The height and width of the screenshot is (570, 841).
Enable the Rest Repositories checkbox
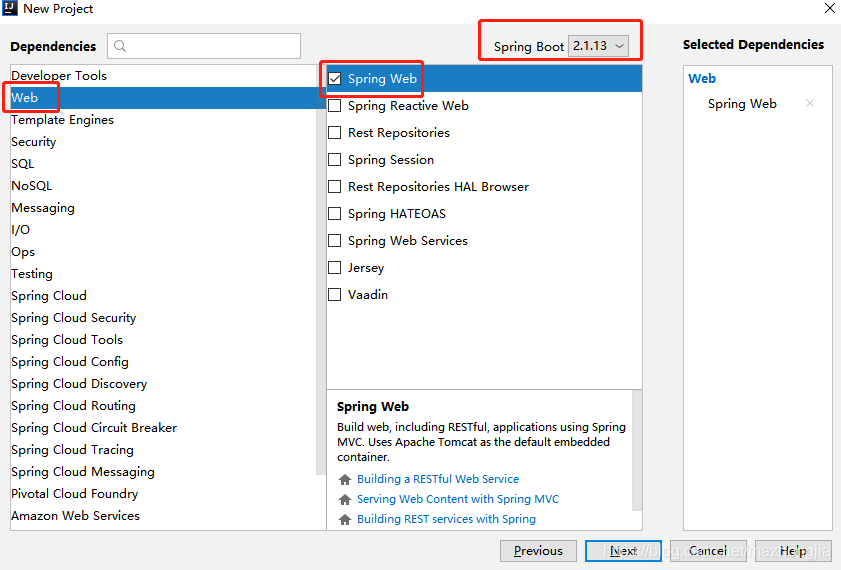[335, 132]
